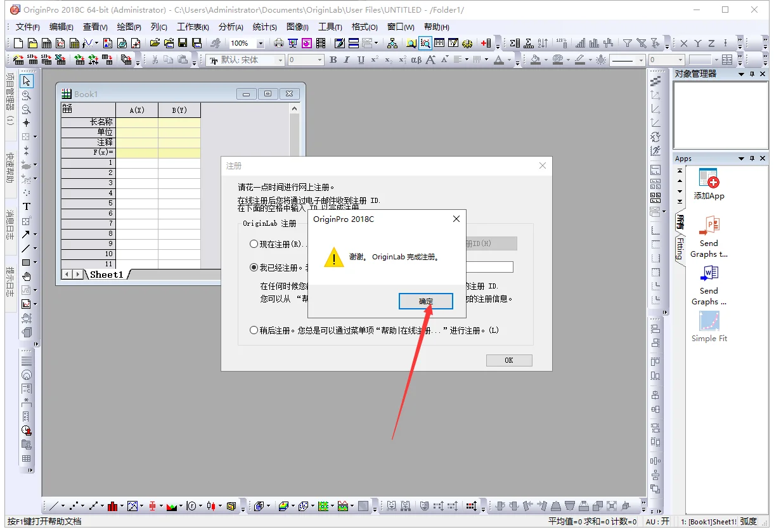Open the 绘图(P) menu
This screenshot has height=532, width=774.
(129, 27)
